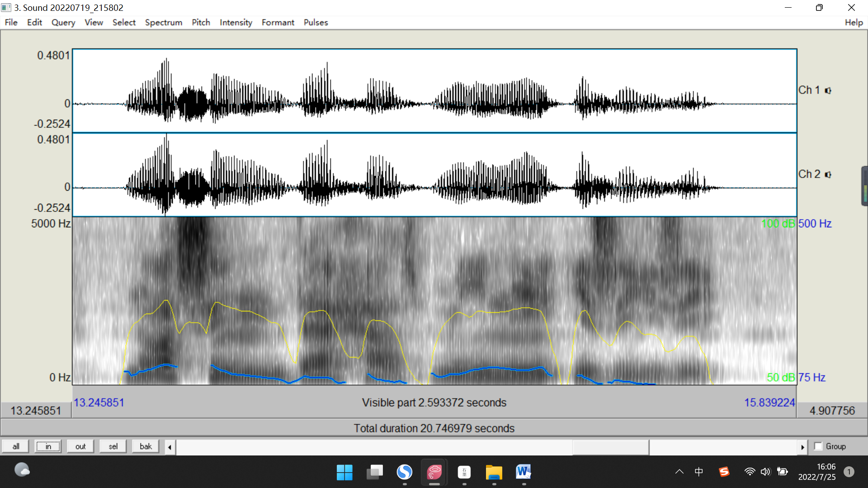Open the Edit menu
This screenshot has width=868, height=488.
pyautogui.click(x=34, y=22)
